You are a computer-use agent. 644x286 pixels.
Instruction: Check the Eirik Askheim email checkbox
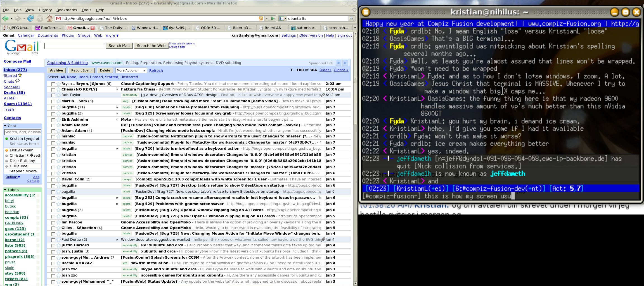click(x=53, y=120)
